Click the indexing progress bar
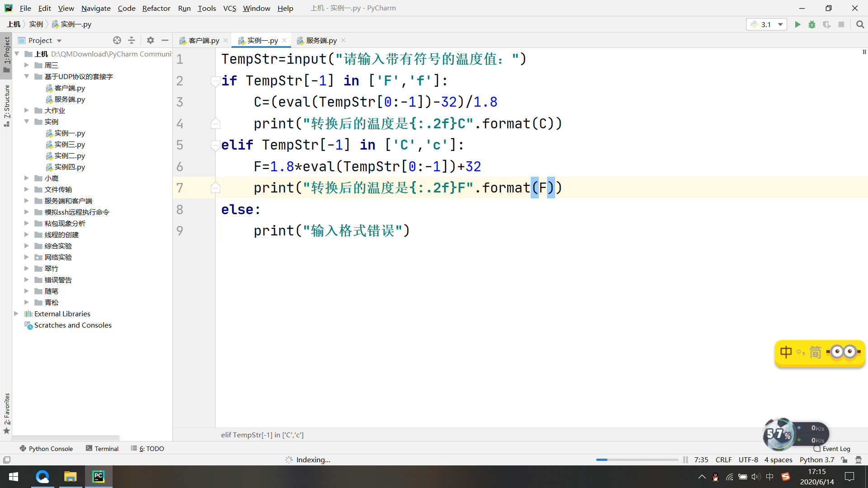 637,460
